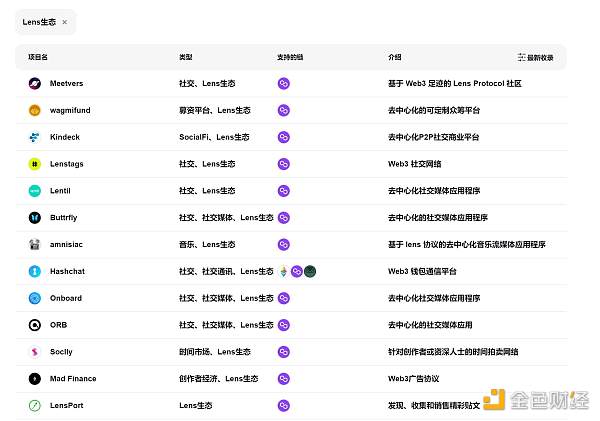Screen dimensions: 600x421
Task: Click the Polygon chain icon in ORB row
Action: point(284,325)
